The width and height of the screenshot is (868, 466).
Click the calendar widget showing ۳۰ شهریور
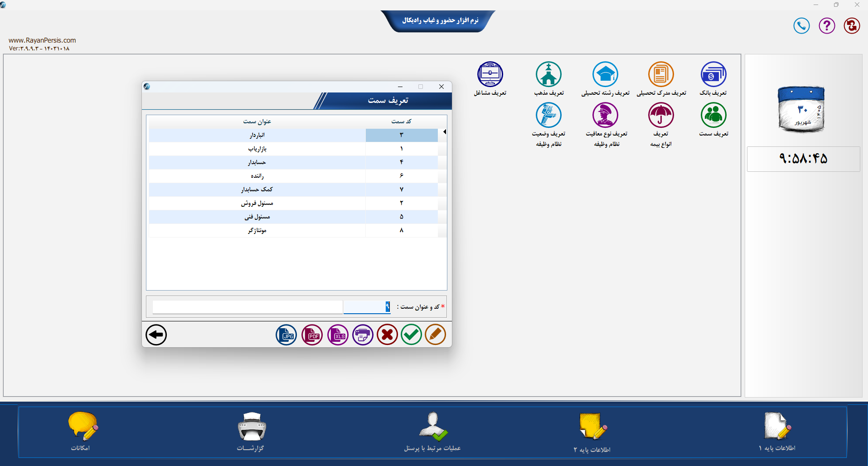pyautogui.click(x=801, y=109)
